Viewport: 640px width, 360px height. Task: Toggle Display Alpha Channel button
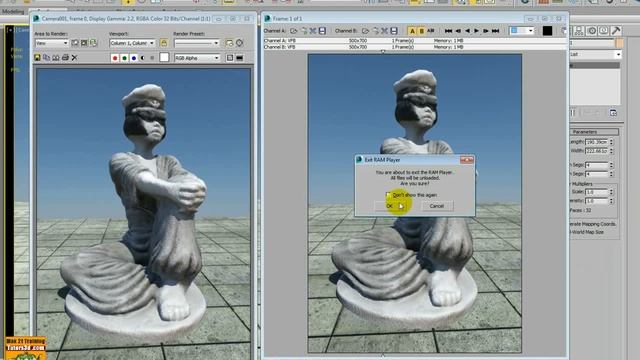click(143, 58)
